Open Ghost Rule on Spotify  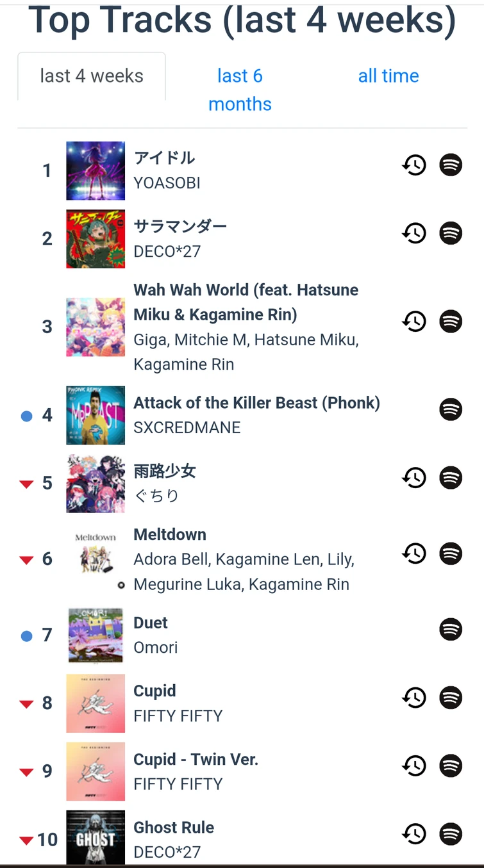point(451,833)
